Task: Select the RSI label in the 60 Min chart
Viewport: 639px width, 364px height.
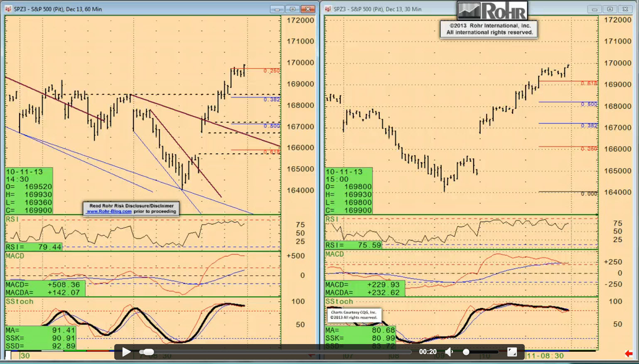Action: pos(12,219)
